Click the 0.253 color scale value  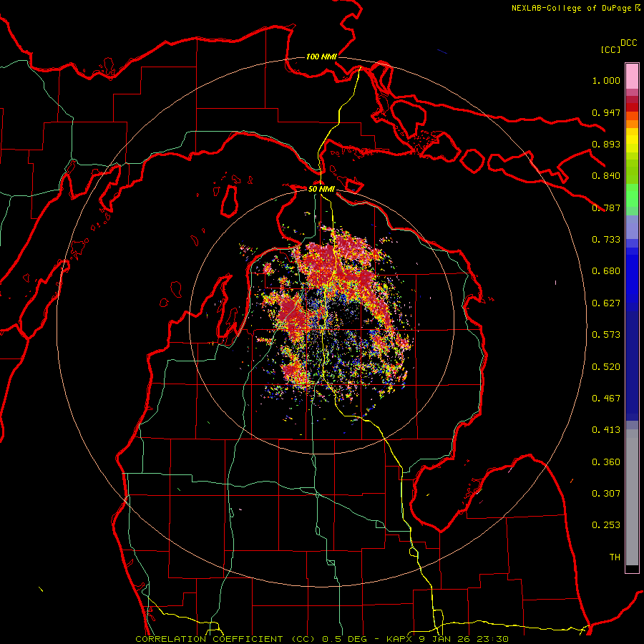[x=606, y=525]
